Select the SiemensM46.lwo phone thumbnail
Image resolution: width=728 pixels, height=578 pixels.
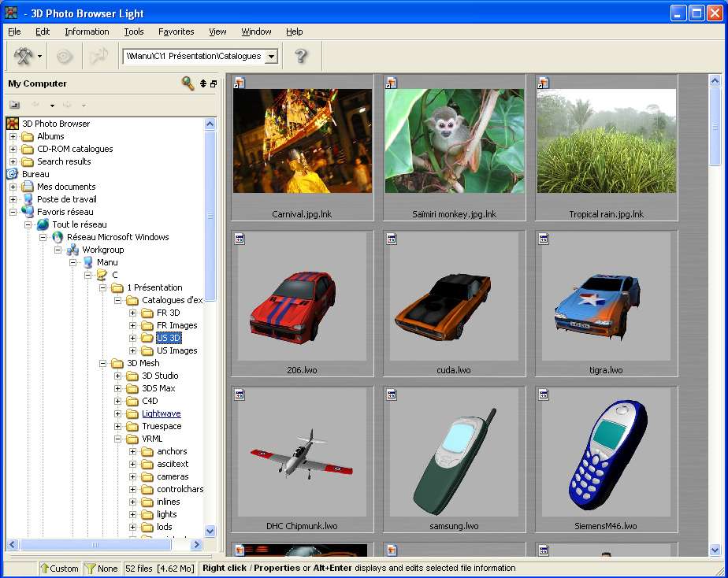click(607, 459)
